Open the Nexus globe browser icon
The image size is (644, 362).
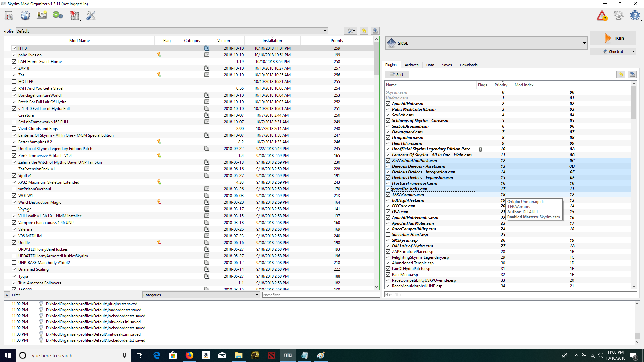tap(25, 15)
